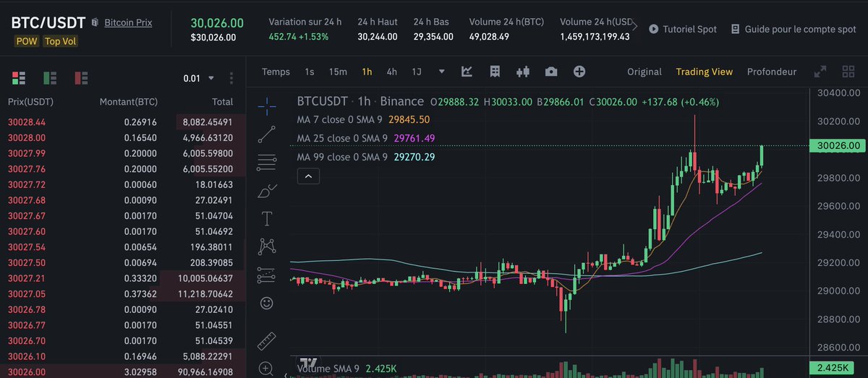Screen dimensions: 868x378
Task: Open the Tutoriel Spot link
Action: pos(691,30)
